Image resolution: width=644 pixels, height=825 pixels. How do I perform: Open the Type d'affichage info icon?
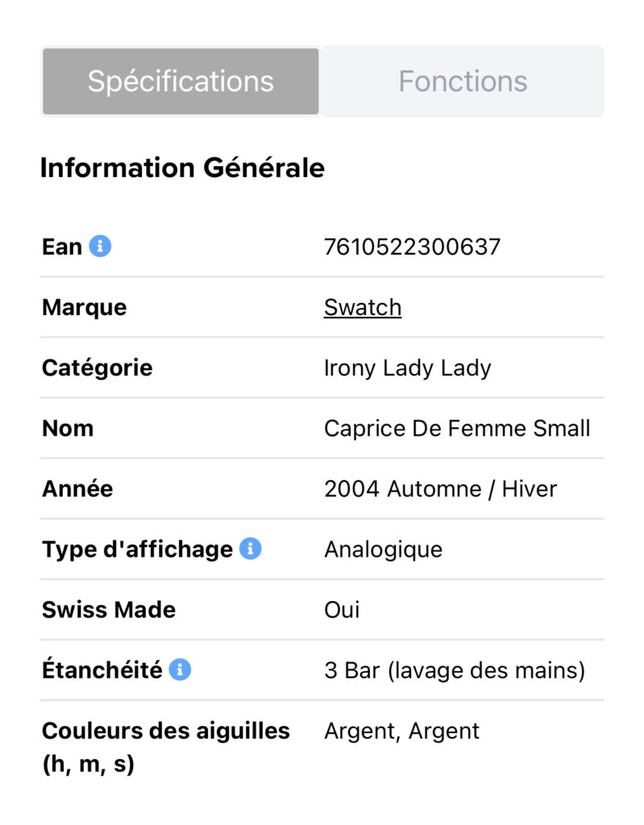coord(251,549)
